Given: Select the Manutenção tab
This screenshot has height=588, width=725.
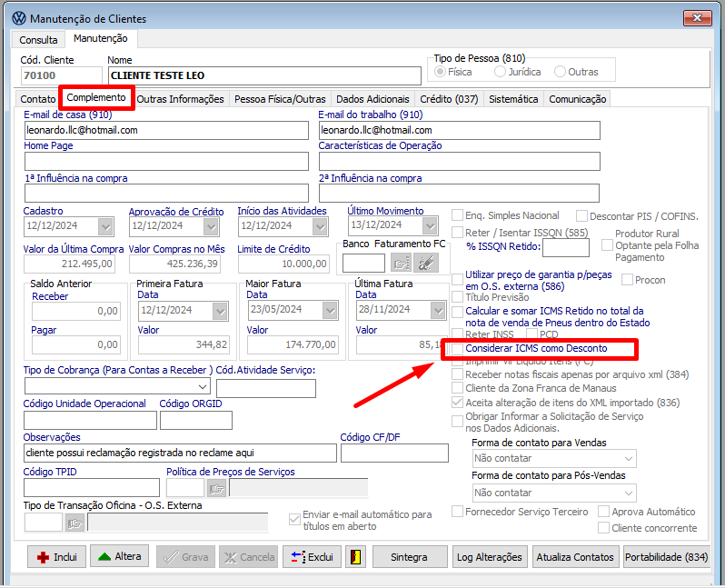Looking at the screenshot, I should [100, 38].
